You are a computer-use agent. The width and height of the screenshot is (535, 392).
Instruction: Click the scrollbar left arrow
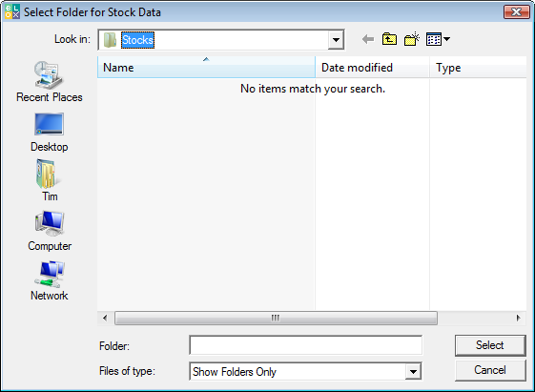click(x=105, y=318)
